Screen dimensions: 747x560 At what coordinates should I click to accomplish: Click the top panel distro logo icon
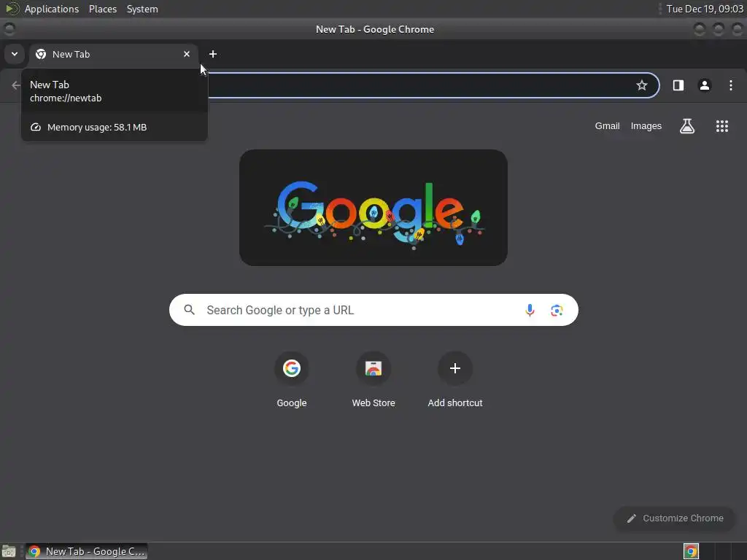pyautogui.click(x=12, y=9)
